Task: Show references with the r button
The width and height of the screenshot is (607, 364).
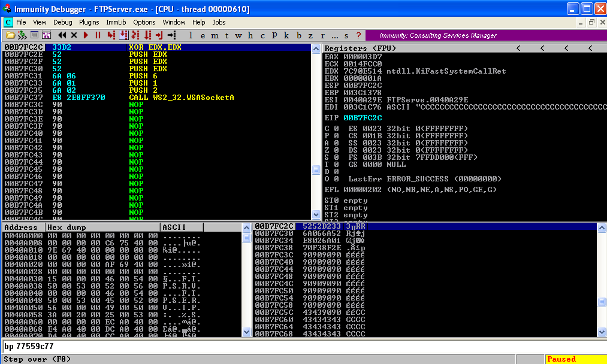Action: click(322, 35)
